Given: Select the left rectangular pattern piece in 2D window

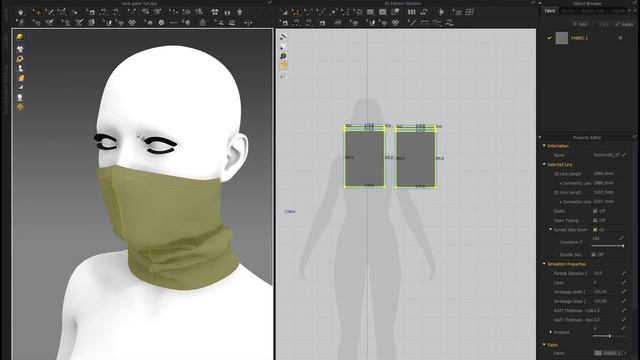Looking at the screenshot, I should pos(364,158).
